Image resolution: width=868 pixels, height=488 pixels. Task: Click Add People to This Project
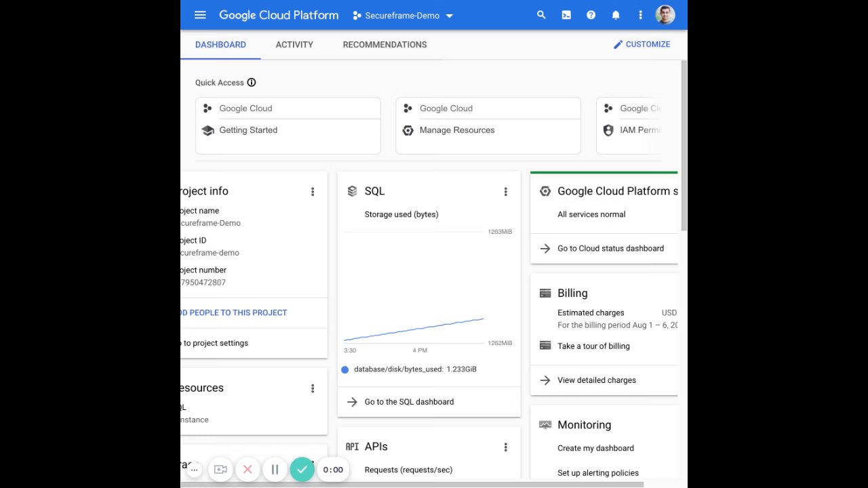coord(233,312)
